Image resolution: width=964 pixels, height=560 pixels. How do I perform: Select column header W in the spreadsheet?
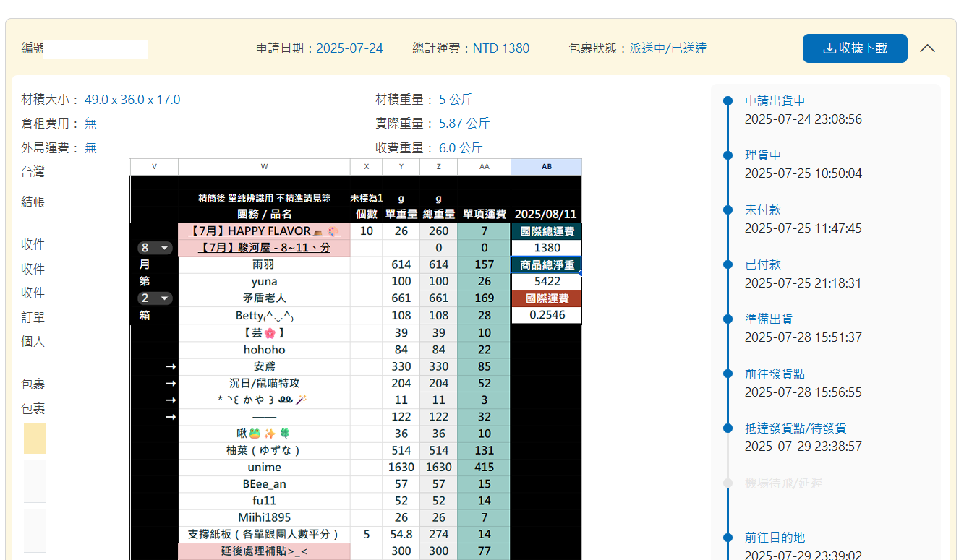[264, 166]
